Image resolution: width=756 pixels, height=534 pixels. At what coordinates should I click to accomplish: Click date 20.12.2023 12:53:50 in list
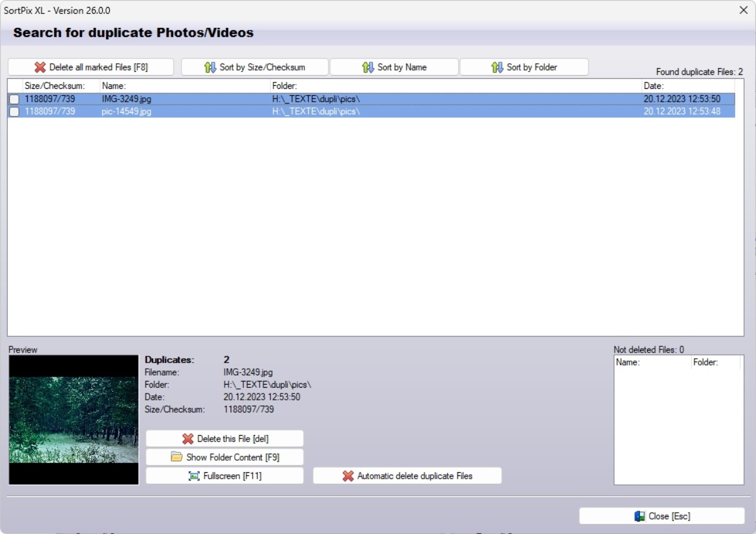coord(682,99)
